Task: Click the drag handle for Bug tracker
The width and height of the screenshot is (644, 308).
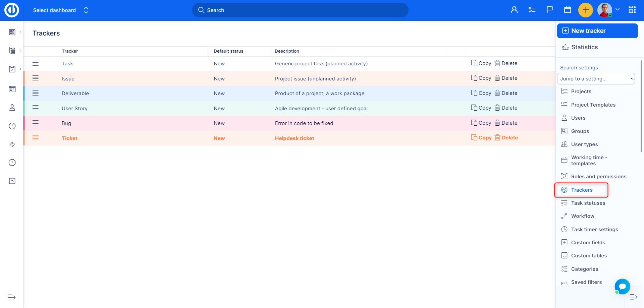Action: click(x=36, y=123)
